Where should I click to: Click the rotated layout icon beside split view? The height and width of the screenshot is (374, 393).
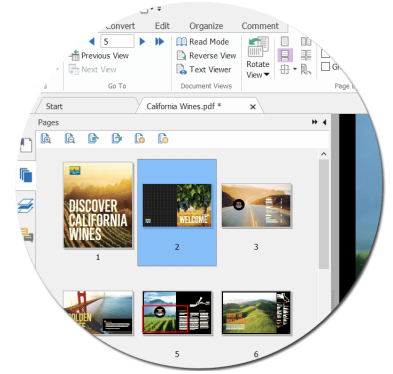pos(306,69)
